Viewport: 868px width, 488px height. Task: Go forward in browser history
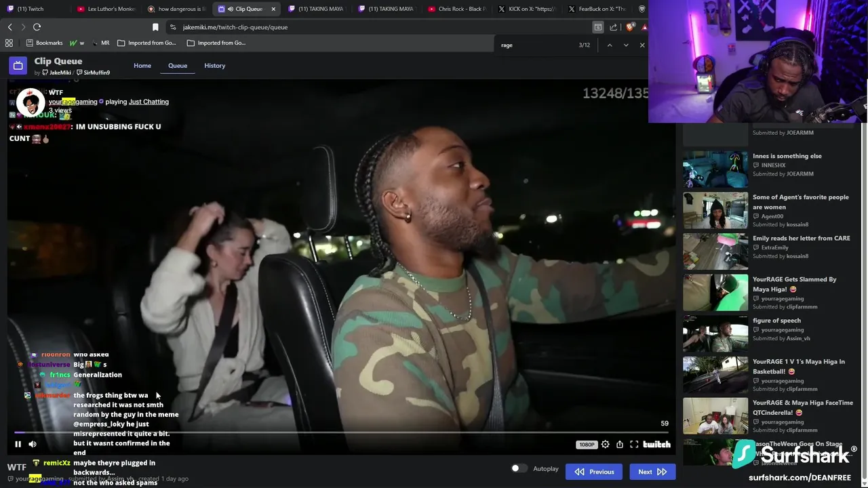pyautogui.click(x=23, y=27)
